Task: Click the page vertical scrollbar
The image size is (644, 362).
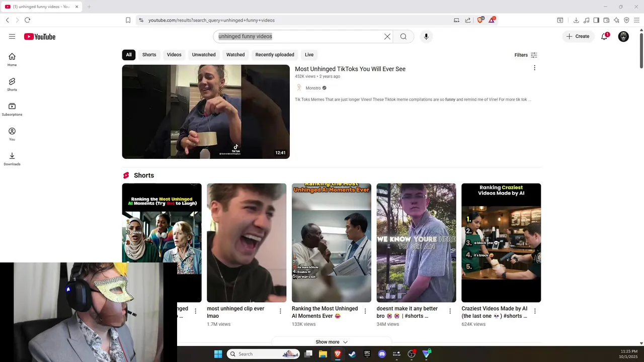Action: click(x=641, y=50)
